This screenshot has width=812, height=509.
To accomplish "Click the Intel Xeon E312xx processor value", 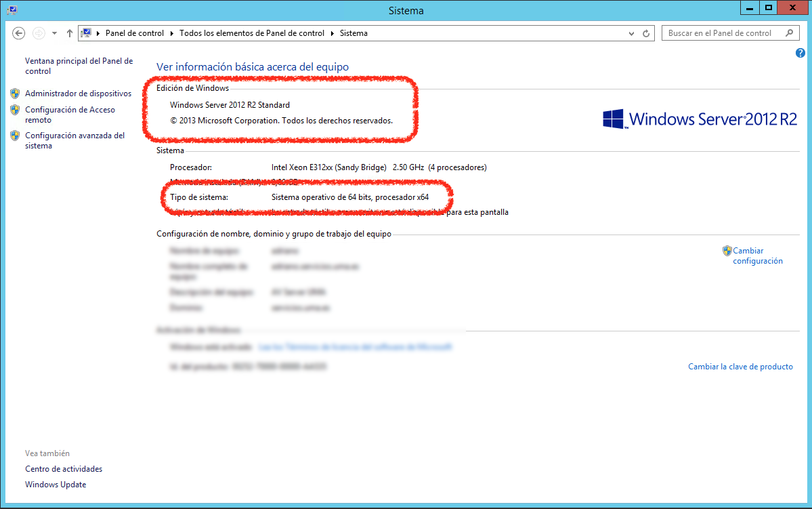I will 379,167.
